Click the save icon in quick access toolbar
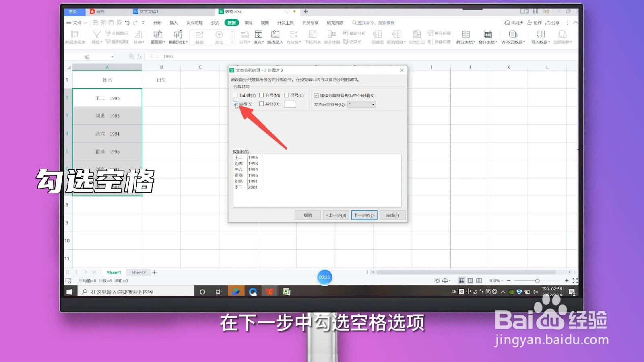The image size is (644, 362). pyautogui.click(x=95, y=23)
